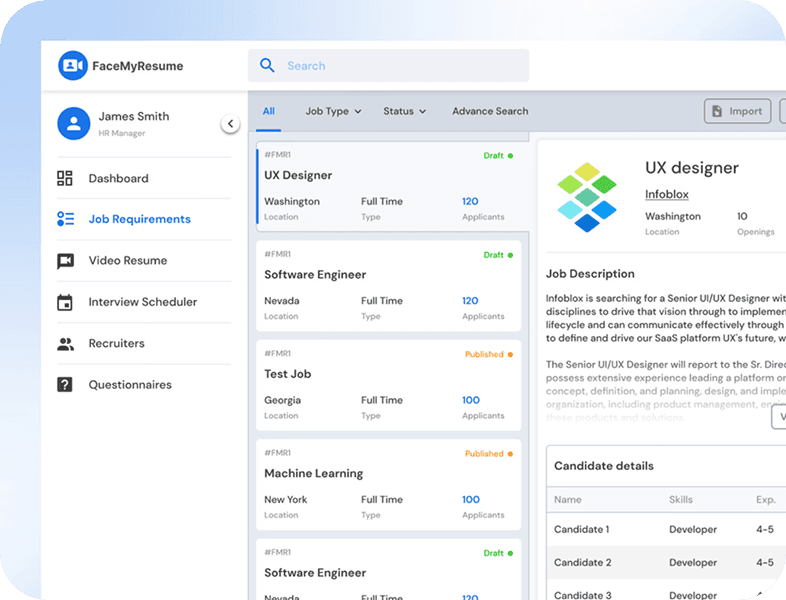Viewport: 786px width, 600px height.
Task: Click the James Smith user name
Action: coord(134,116)
